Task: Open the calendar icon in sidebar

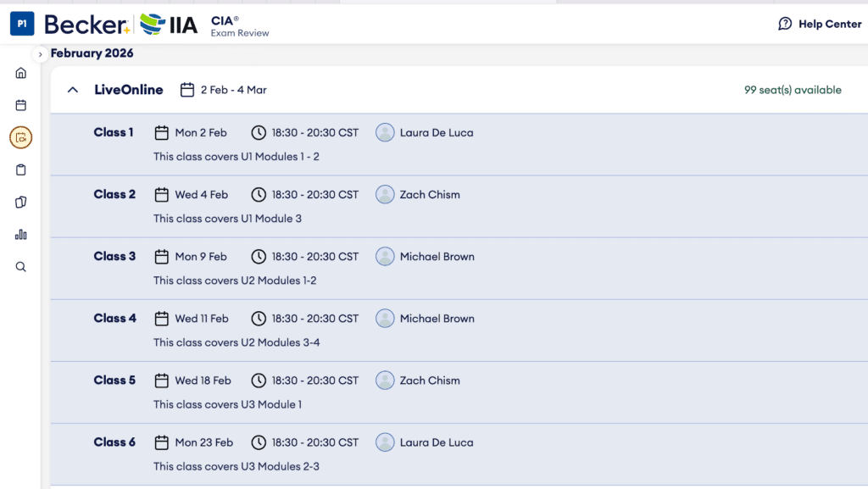Action: tap(21, 105)
